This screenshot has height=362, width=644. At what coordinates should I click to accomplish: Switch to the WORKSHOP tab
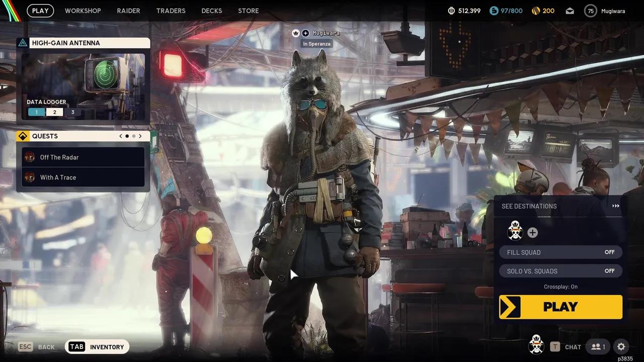(x=83, y=11)
